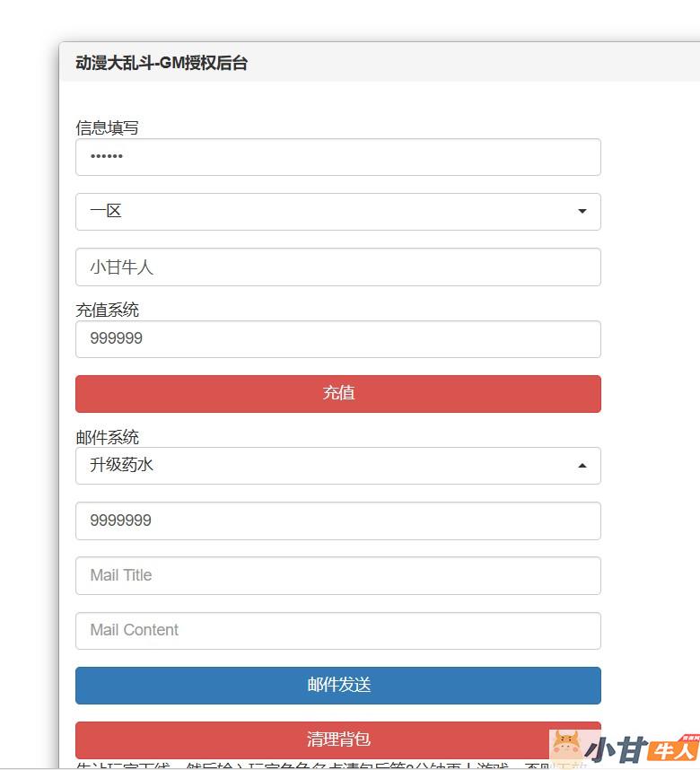Select the 999999 recharge amount field
700x770 pixels.
338,339
